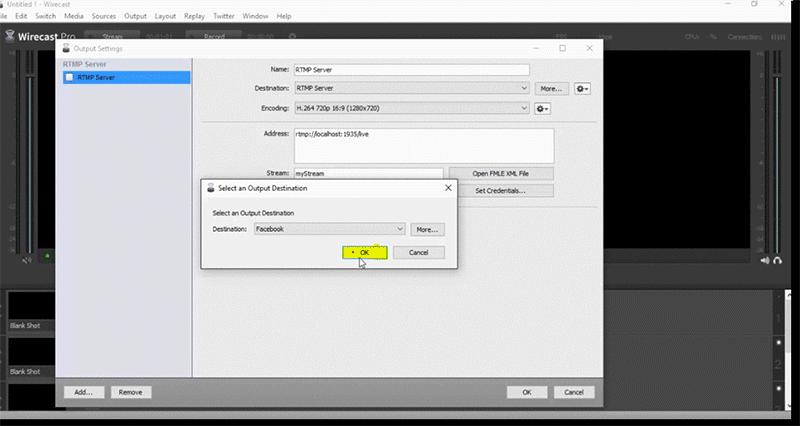Open FMLE XML File button
The height and width of the screenshot is (426, 800).
501,173
